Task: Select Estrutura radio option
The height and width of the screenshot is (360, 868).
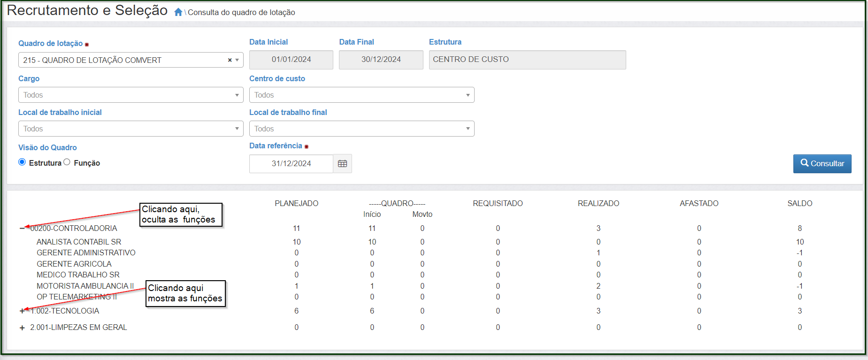Action: coord(22,162)
